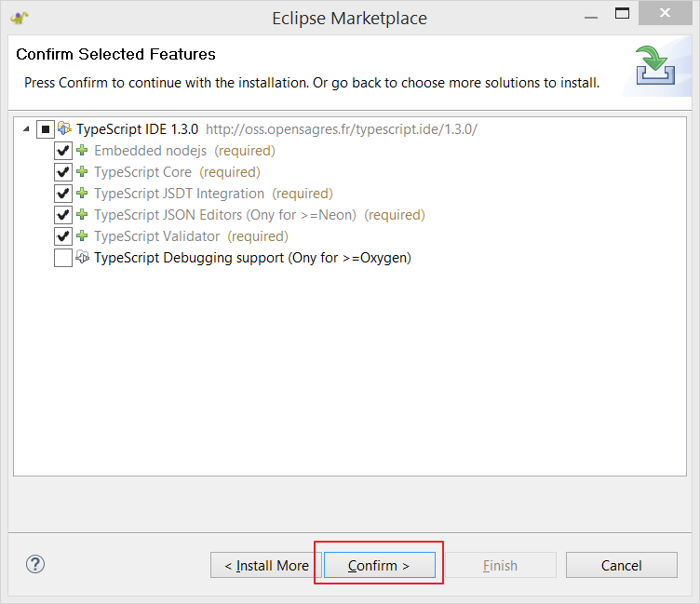
Task: Select the TypeScript JSDT Integration row text
Action: (213, 194)
